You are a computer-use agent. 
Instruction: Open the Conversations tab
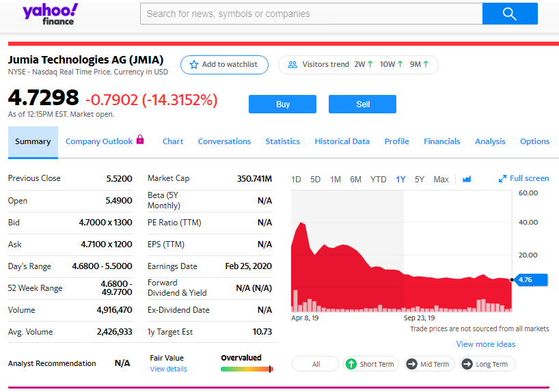(x=224, y=141)
